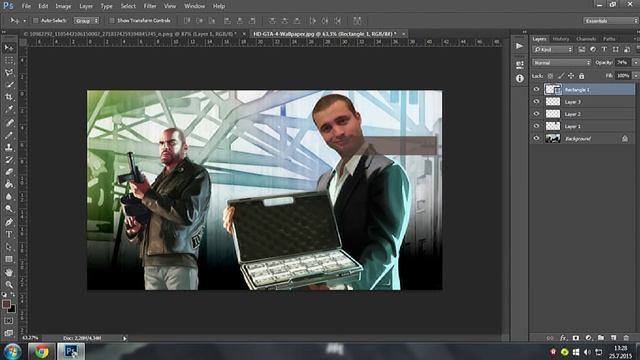
Task: Open the Essentials workspace dropdown
Action: click(x=610, y=20)
